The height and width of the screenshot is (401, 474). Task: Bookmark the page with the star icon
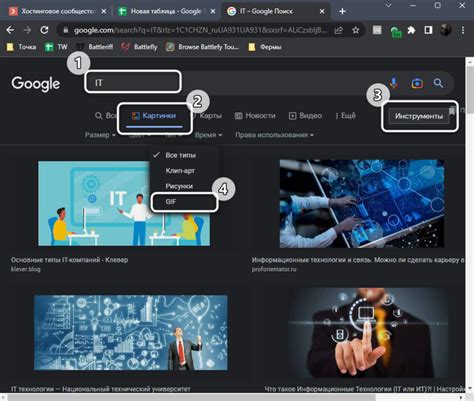[356, 30]
